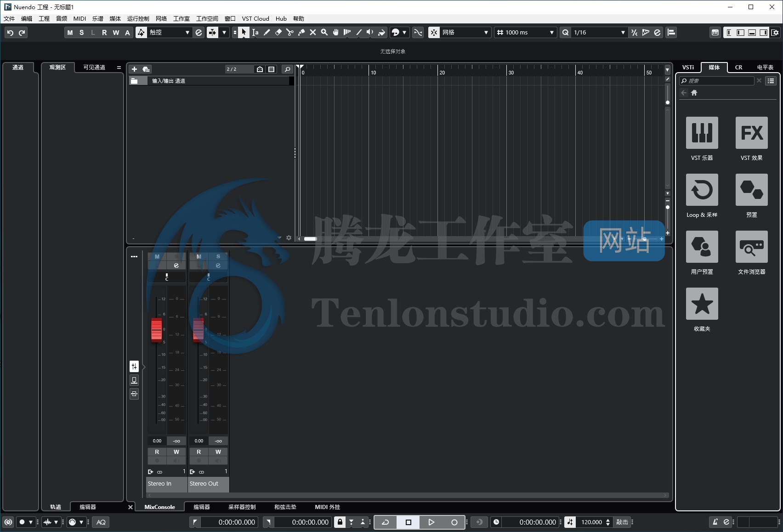This screenshot has width=783, height=532.
Task: Click the Redo arrow in toolbar
Action: [x=22, y=33]
